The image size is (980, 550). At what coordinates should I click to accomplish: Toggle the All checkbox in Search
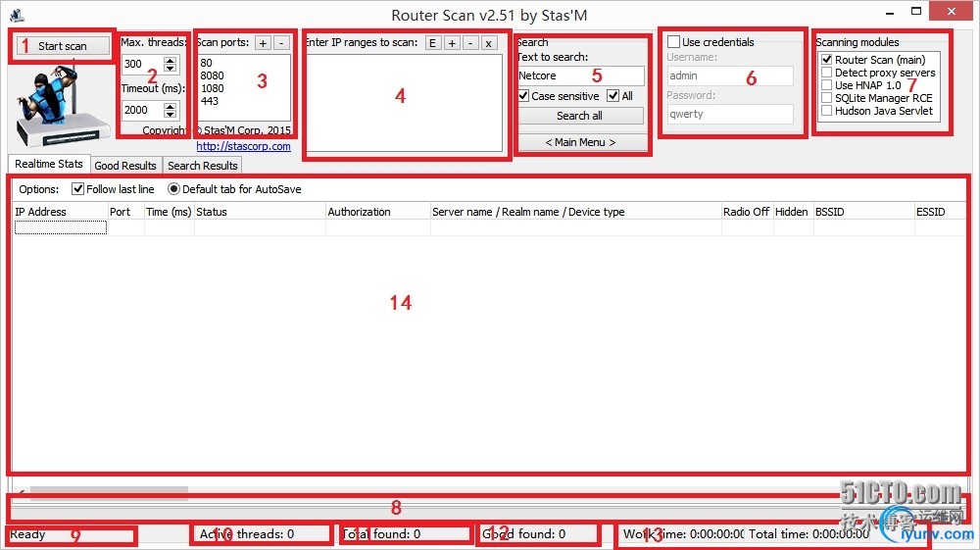[613, 96]
